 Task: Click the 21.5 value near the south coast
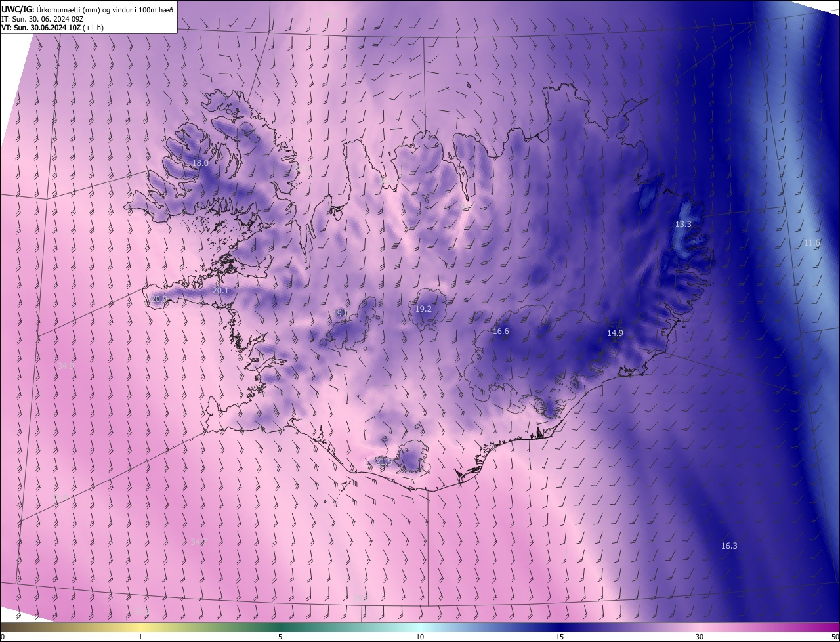click(383, 462)
